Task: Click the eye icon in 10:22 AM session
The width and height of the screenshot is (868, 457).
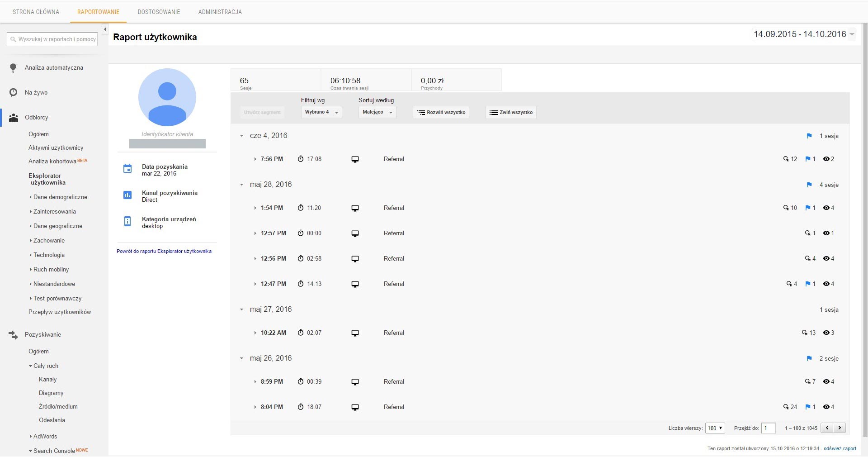Action: [826, 333]
